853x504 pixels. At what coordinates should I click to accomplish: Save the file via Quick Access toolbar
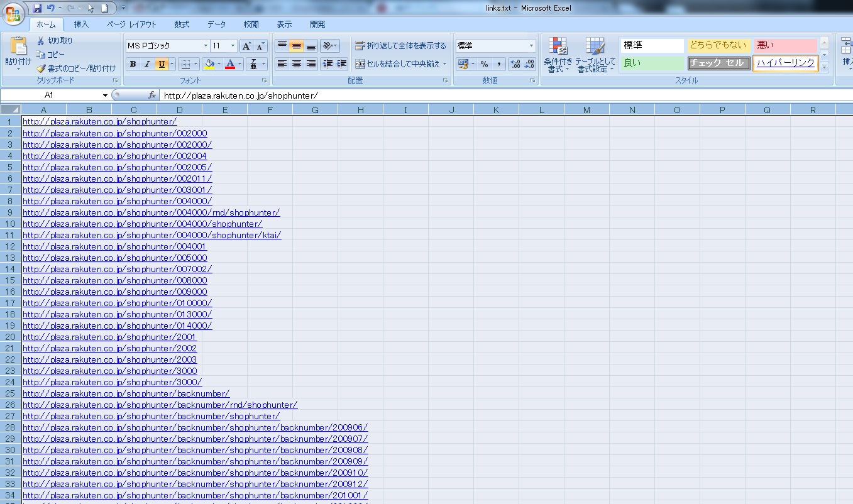tap(37, 8)
